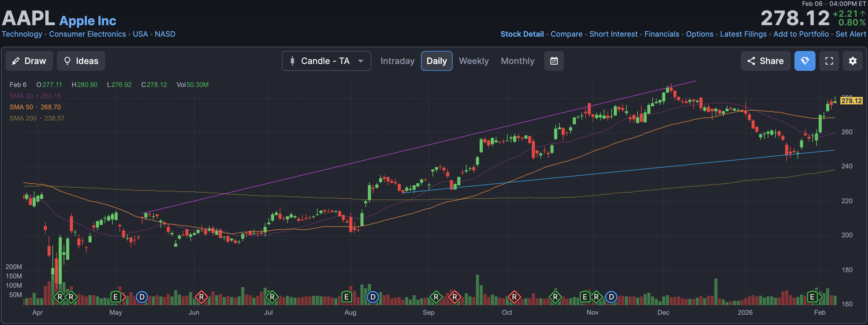868x325 pixels.
Task: Open the Technology sector link
Action: point(22,34)
